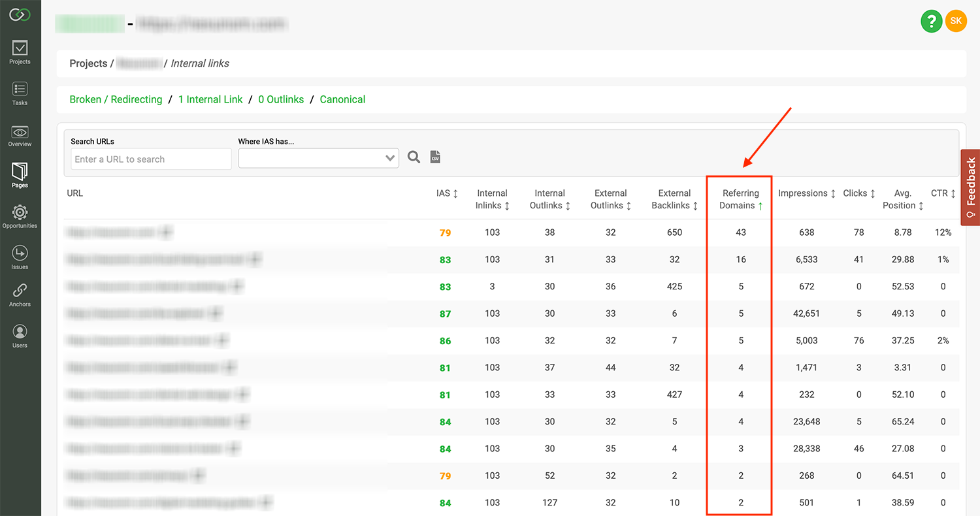Click the impressions value 42,651
Screen dimensions: 980x516
coord(806,314)
